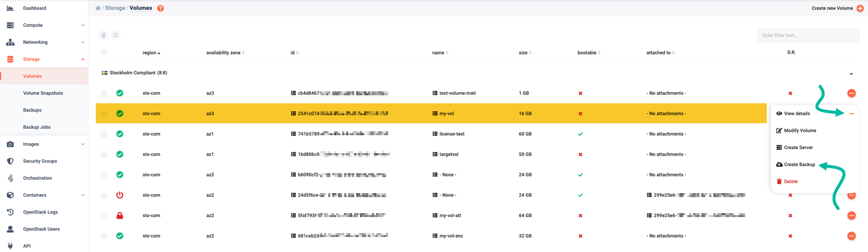Open Backups in the Storage submenu
The width and height of the screenshot is (868, 252).
point(32,110)
